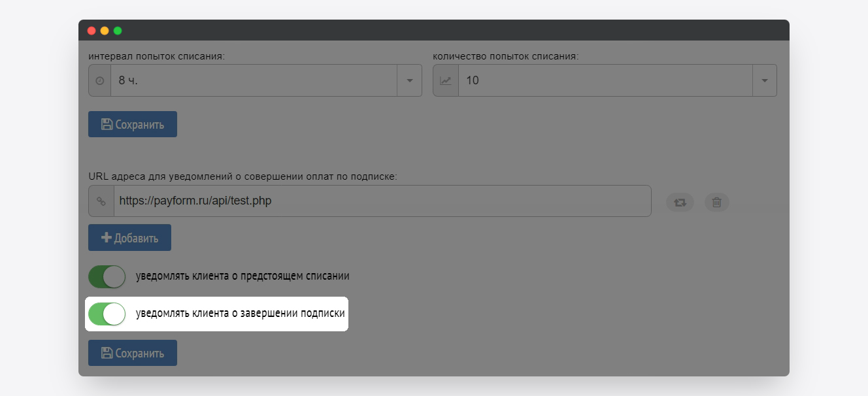Viewport: 868px width, 396px height.
Task: Toggle notifying client about upcoming charge
Action: tap(107, 276)
